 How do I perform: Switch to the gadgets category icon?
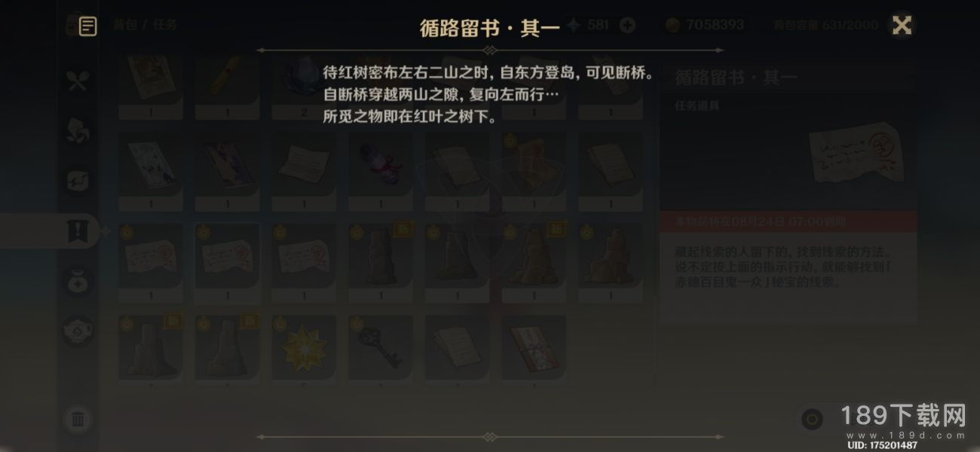(x=78, y=181)
